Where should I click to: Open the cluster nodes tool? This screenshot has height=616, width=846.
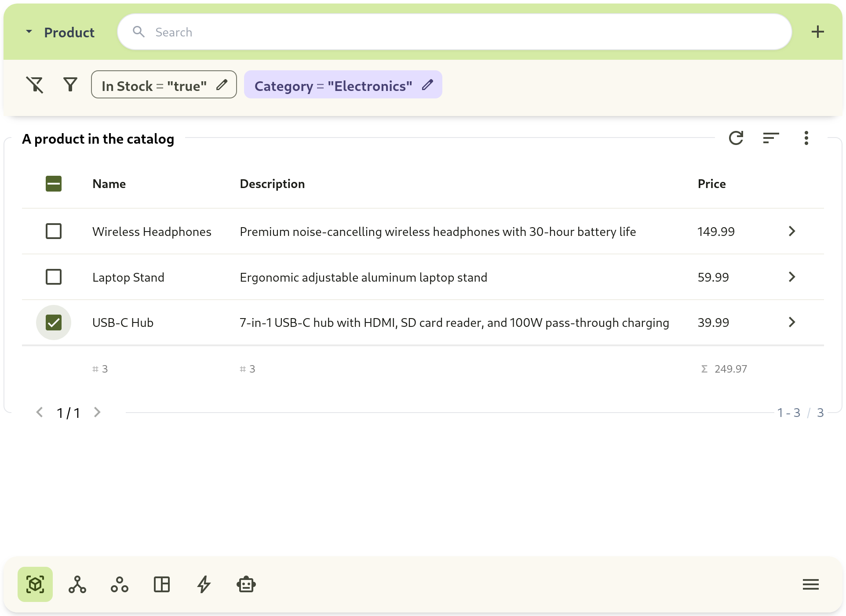(119, 584)
